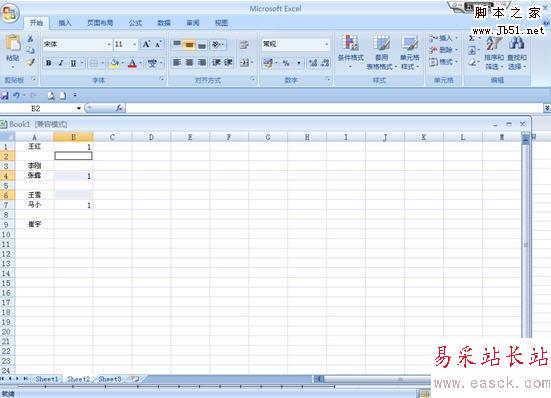551x398 pixels.
Task: Apply the red font color A
Action: click(132, 64)
